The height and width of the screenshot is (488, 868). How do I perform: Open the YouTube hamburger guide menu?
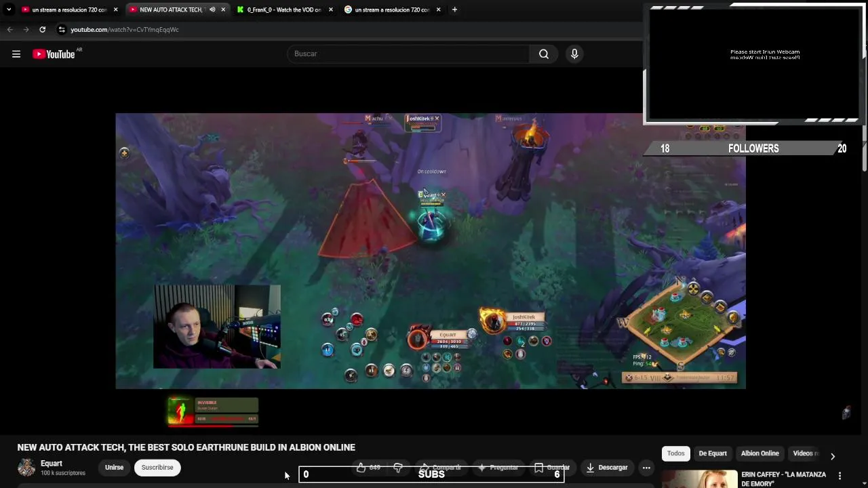[x=16, y=54]
